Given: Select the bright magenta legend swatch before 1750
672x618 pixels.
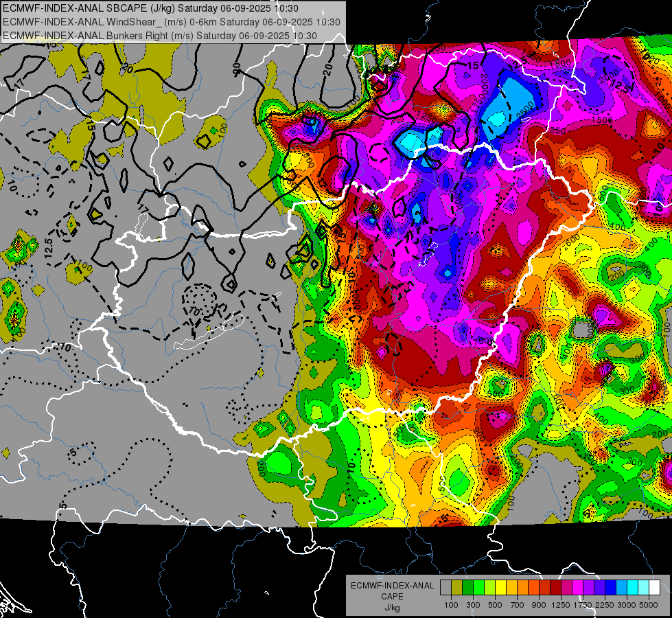Looking at the screenshot, I should coord(578,588).
